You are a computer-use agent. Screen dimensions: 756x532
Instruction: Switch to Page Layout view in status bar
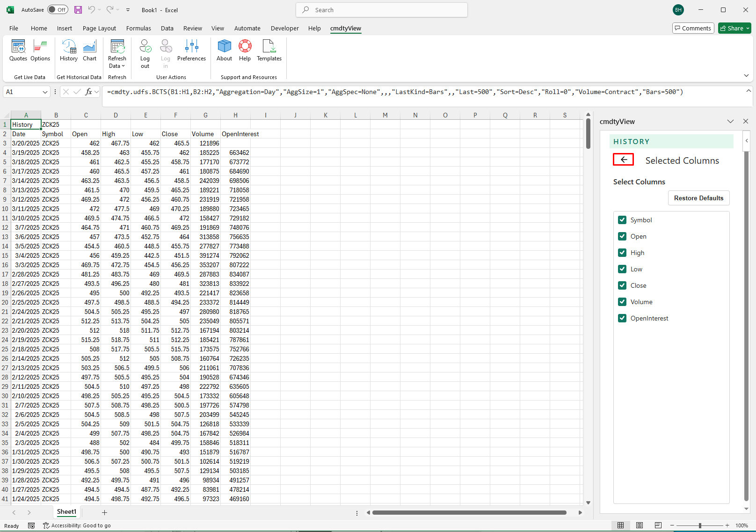coord(639,525)
